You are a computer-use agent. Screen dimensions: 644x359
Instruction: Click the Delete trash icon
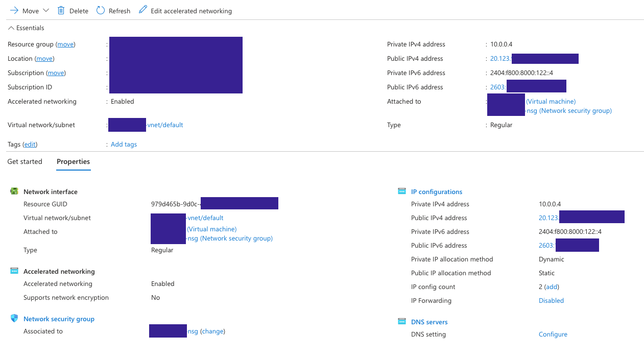60,10
